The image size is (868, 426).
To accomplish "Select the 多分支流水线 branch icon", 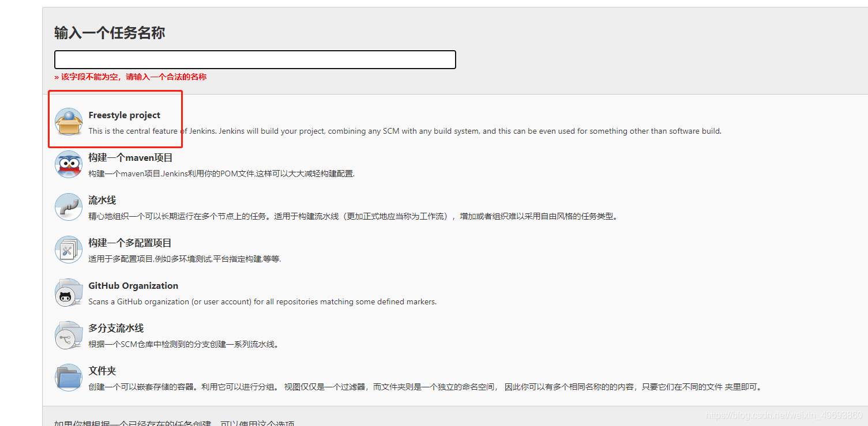I will (69, 335).
